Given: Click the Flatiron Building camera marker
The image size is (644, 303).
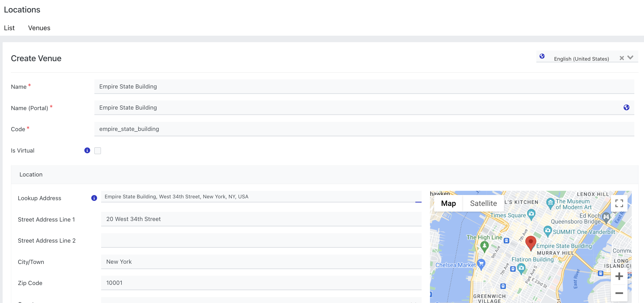Looking at the screenshot, I should (x=521, y=269).
